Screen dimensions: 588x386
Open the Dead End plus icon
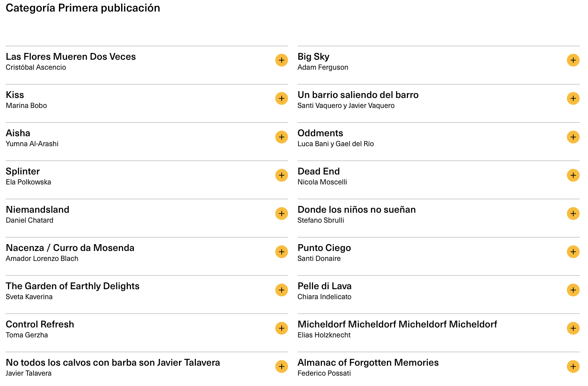[573, 175]
